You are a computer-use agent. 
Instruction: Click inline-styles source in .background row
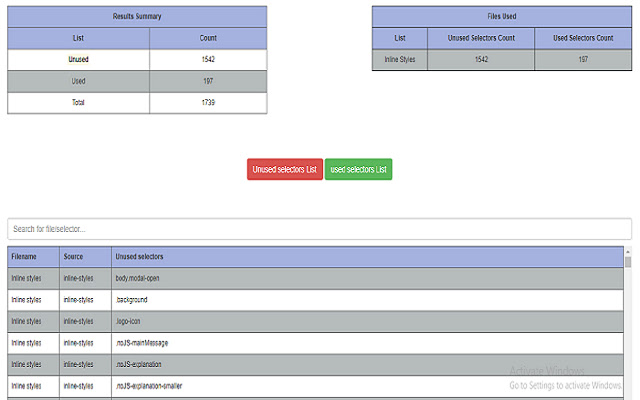click(85, 300)
